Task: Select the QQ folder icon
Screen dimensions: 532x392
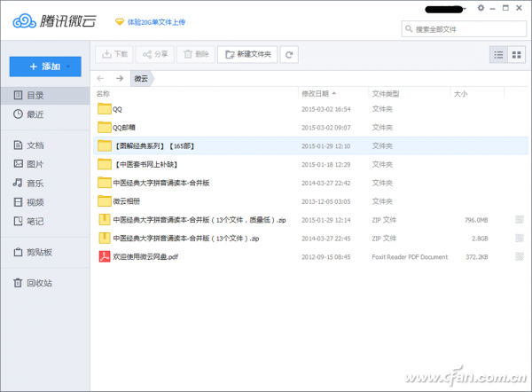Action: pos(105,108)
